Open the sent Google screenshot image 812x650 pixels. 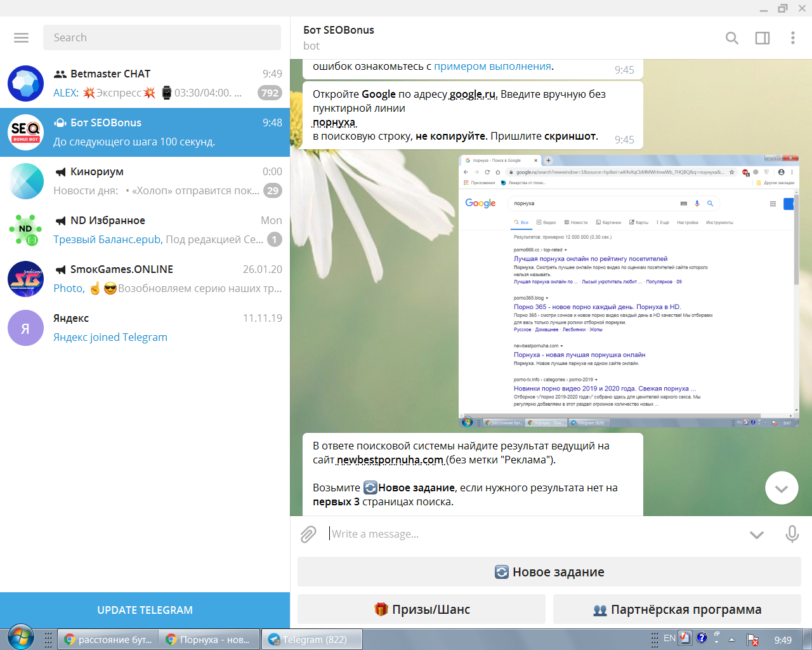click(629, 291)
